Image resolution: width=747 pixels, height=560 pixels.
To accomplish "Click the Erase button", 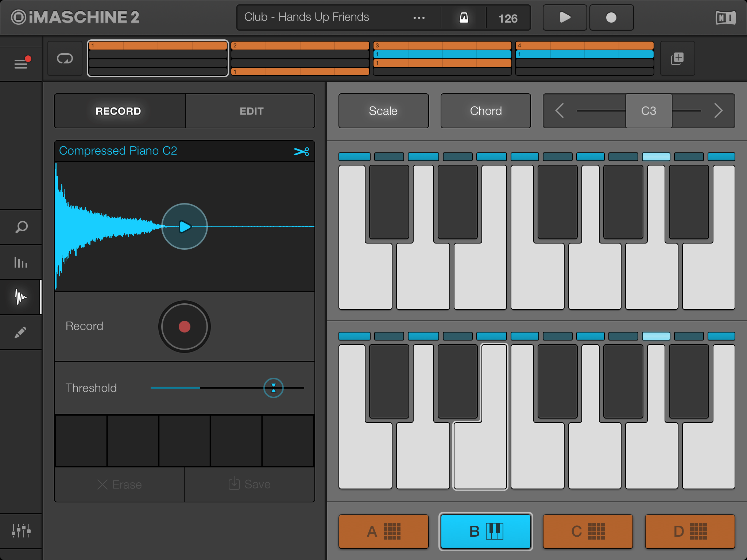I will click(x=119, y=485).
